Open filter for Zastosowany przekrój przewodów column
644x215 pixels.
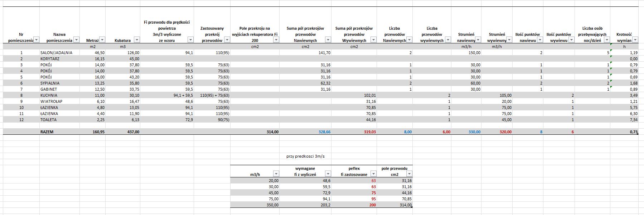click(227, 40)
